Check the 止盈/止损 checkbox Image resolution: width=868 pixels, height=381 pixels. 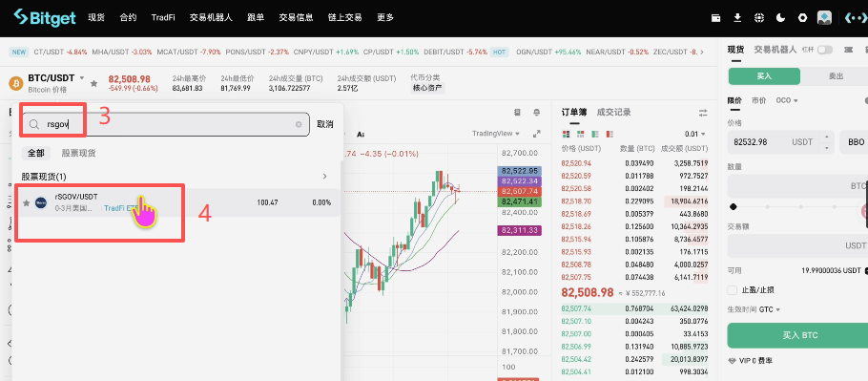733,290
